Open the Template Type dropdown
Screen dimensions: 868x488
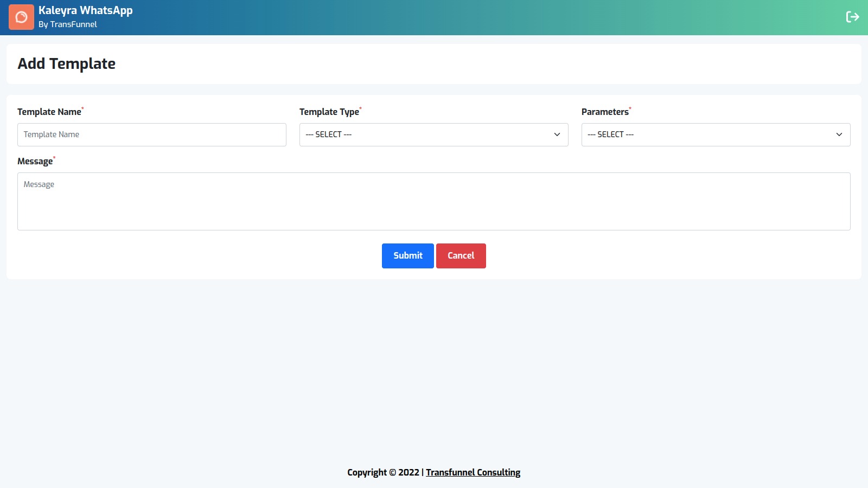(x=433, y=134)
